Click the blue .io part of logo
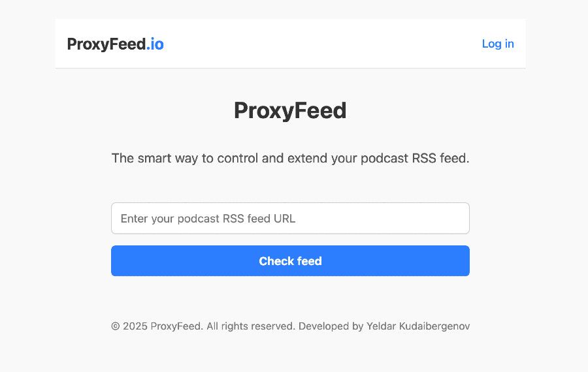Viewport: 588px width, 372px height. point(155,44)
